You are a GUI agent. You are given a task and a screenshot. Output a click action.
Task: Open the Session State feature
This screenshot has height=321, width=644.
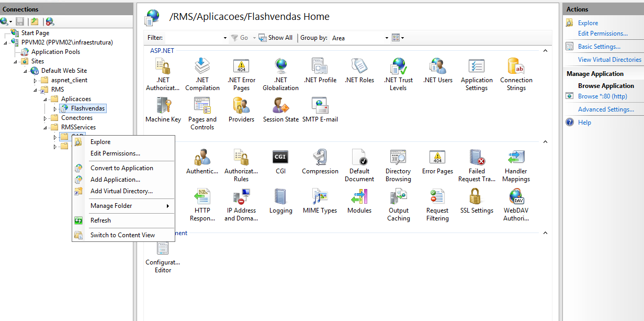281,110
